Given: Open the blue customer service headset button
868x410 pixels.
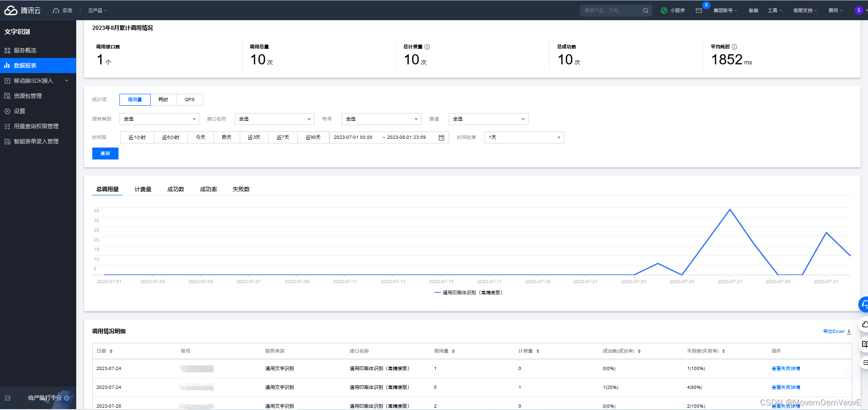Looking at the screenshot, I should click(863, 304).
